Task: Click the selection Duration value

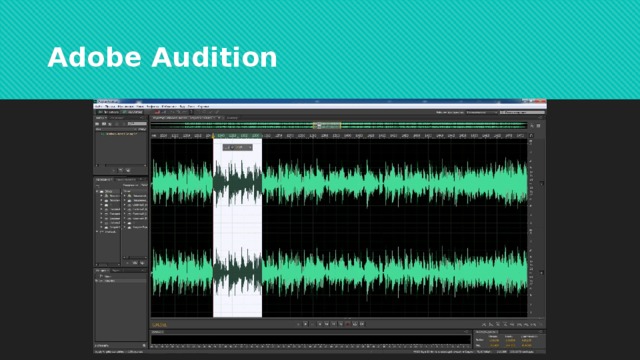Action: pyautogui.click(x=527, y=340)
